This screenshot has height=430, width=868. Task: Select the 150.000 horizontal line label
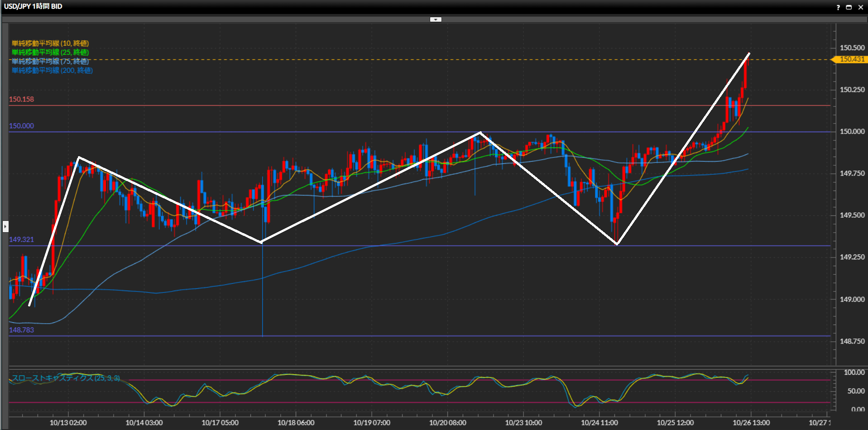coord(21,126)
